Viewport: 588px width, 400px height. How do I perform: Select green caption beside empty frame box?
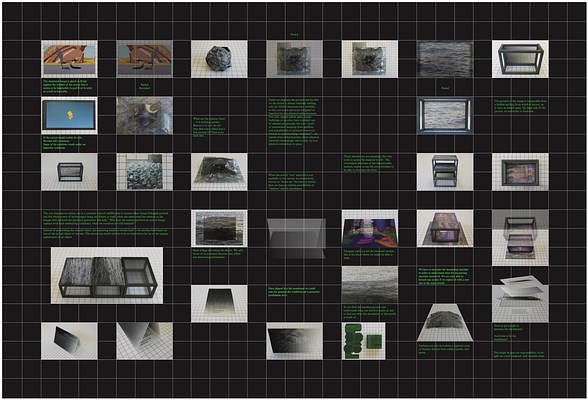pyautogui.click(x=520, y=106)
